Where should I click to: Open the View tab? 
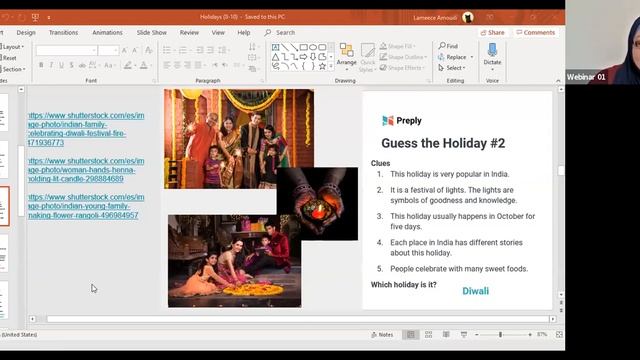click(x=218, y=32)
